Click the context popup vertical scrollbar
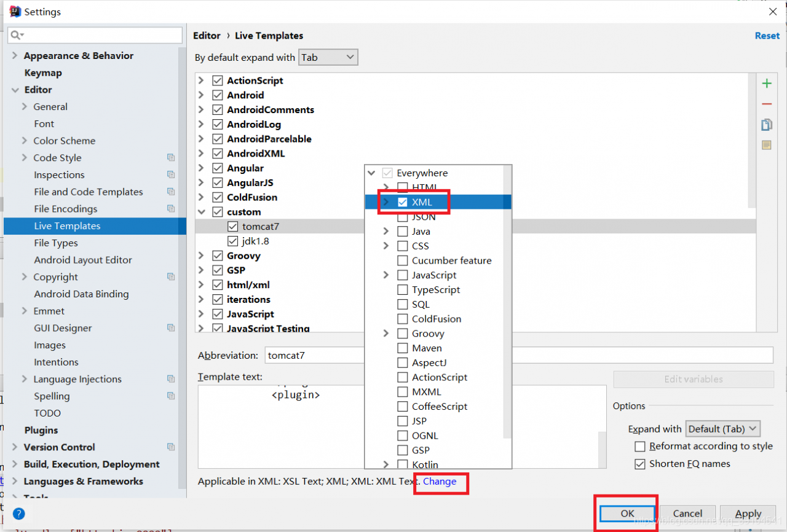The image size is (787, 532). (507, 301)
